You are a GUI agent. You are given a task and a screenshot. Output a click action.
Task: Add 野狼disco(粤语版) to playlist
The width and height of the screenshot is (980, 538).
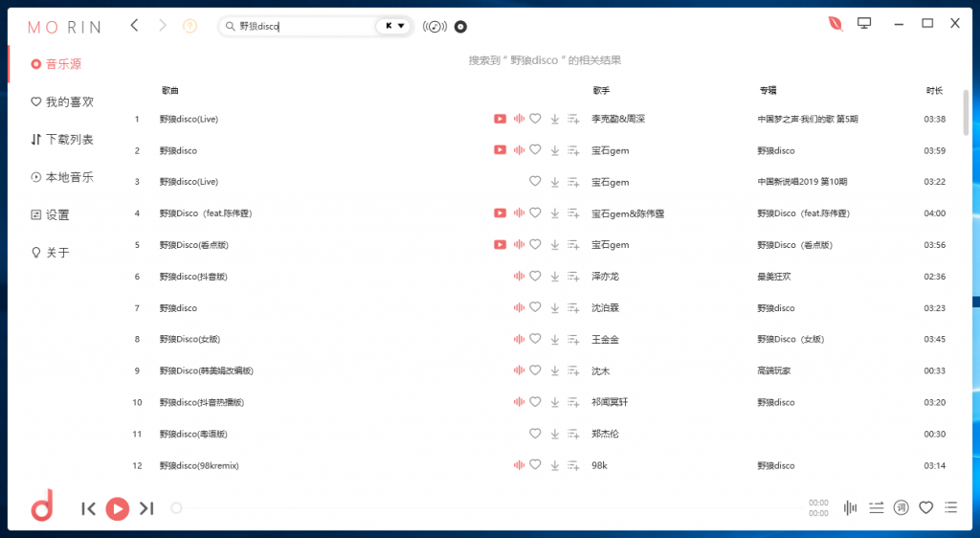tap(573, 434)
